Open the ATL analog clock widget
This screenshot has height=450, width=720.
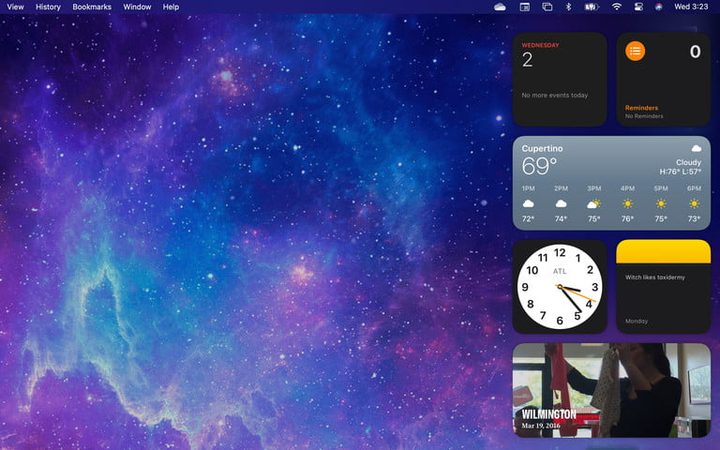click(x=560, y=287)
